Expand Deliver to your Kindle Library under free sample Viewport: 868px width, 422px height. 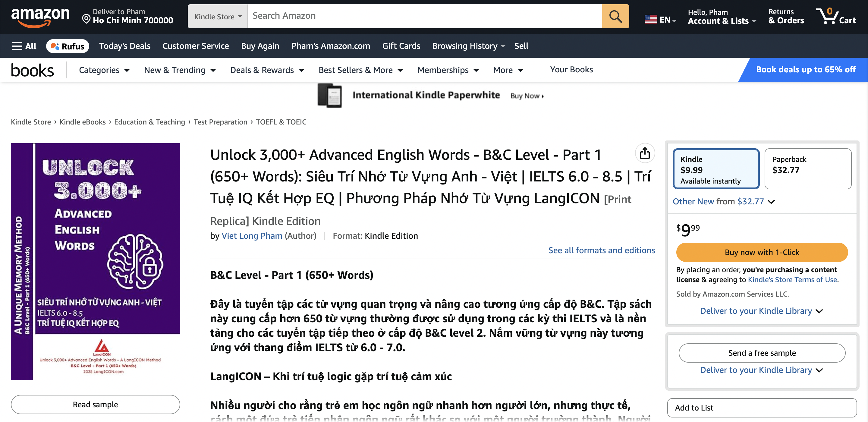tap(762, 370)
